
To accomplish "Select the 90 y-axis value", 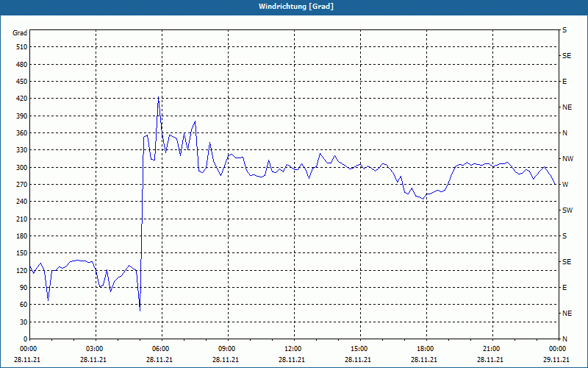I will pyautogui.click(x=24, y=287).
